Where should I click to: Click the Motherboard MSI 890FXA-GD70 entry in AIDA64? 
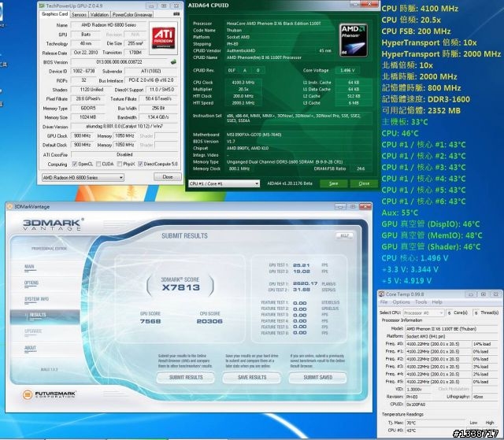coord(254,135)
